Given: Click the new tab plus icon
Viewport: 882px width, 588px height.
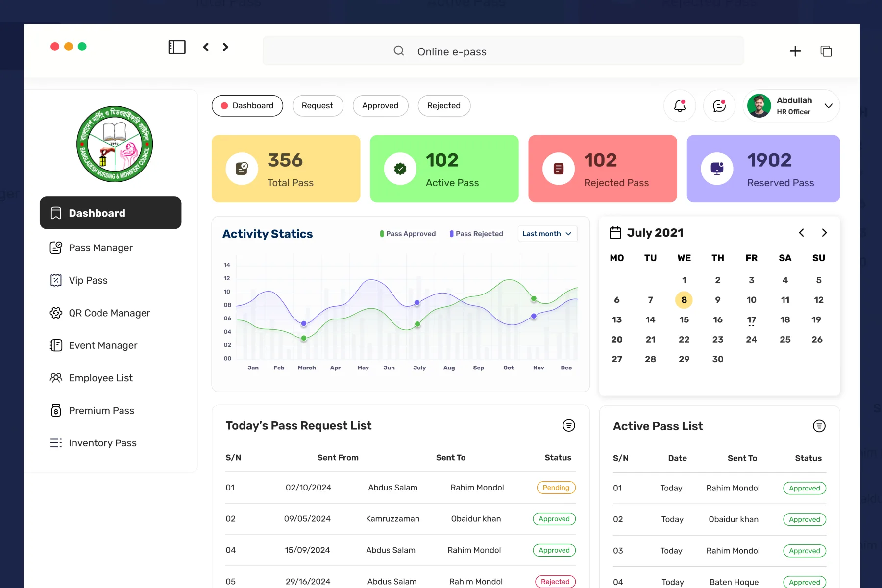Looking at the screenshot, I should point(795,51).
